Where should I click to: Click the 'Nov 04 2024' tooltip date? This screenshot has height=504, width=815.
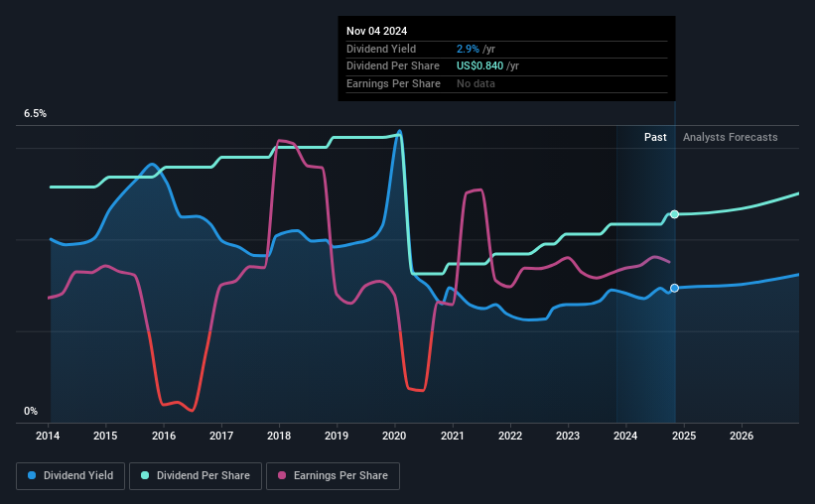376,31
